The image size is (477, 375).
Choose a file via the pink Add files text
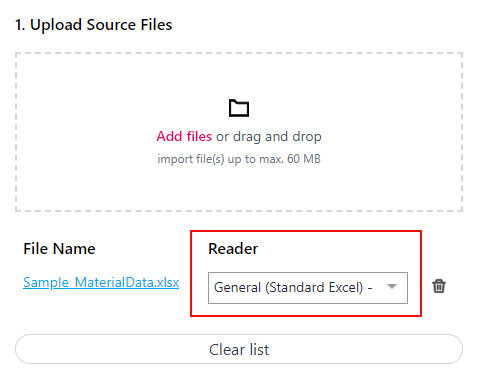point(184,136)
